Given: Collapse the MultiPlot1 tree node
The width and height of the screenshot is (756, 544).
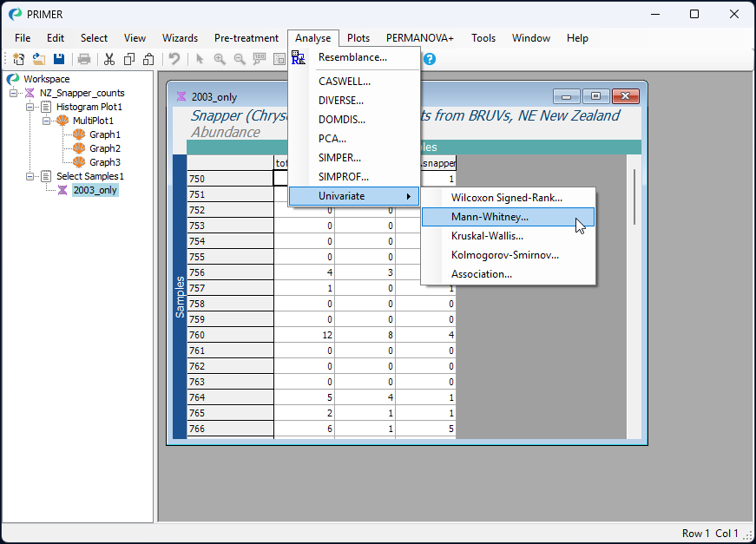Looking at the screenshot, I should [47, 121].
